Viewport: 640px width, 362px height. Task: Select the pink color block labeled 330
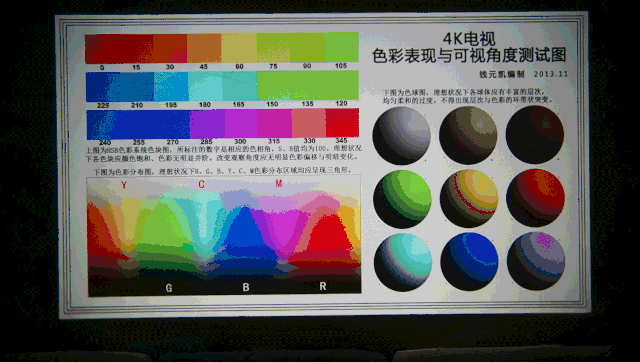click(309, 123)
